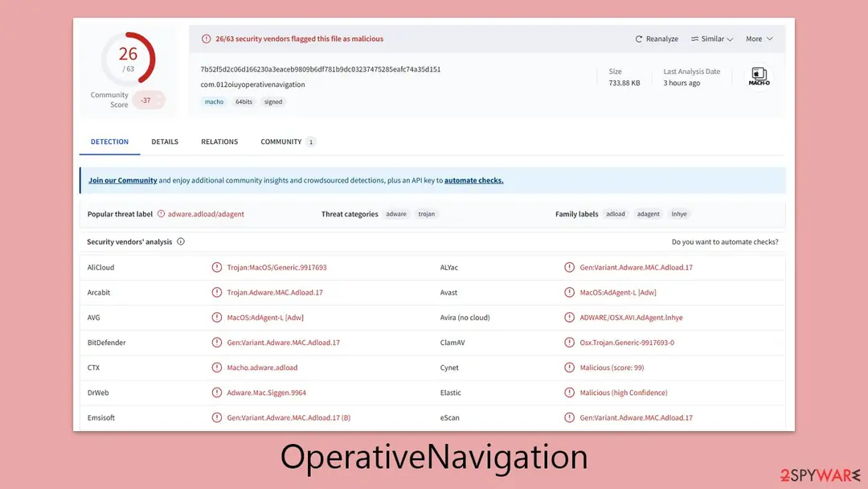Follow the Join our Community link
This screenshot has width=868, height=489.
pyautogui.click(x=123, y=180)
